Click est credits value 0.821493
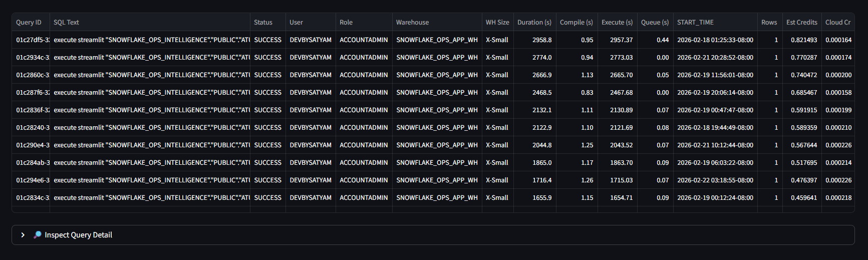Viewport: 868px width, 260px height. coord(804,40)
